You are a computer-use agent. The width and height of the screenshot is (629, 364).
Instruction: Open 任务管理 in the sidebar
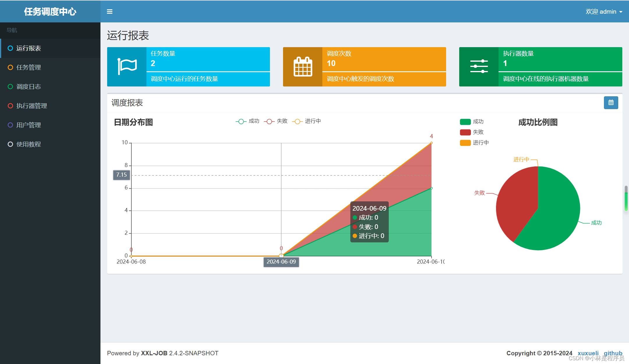50,68
